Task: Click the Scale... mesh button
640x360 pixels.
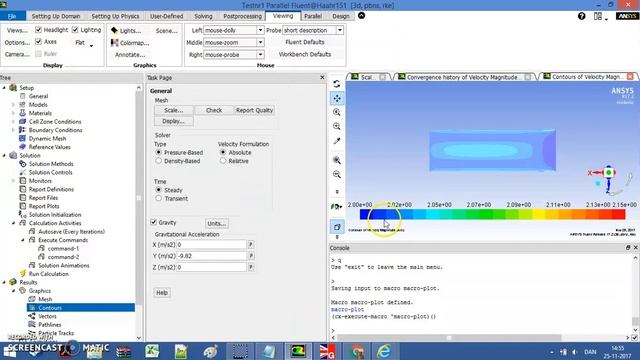Action: pyautogui.click(x=173, y=110)
